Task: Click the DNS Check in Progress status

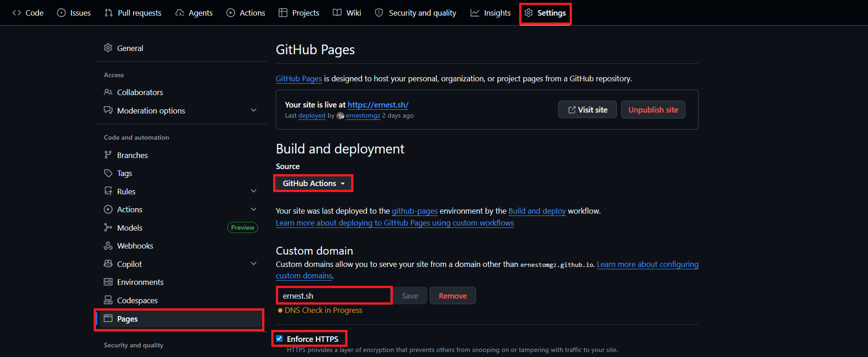Action: pos(320,310)
